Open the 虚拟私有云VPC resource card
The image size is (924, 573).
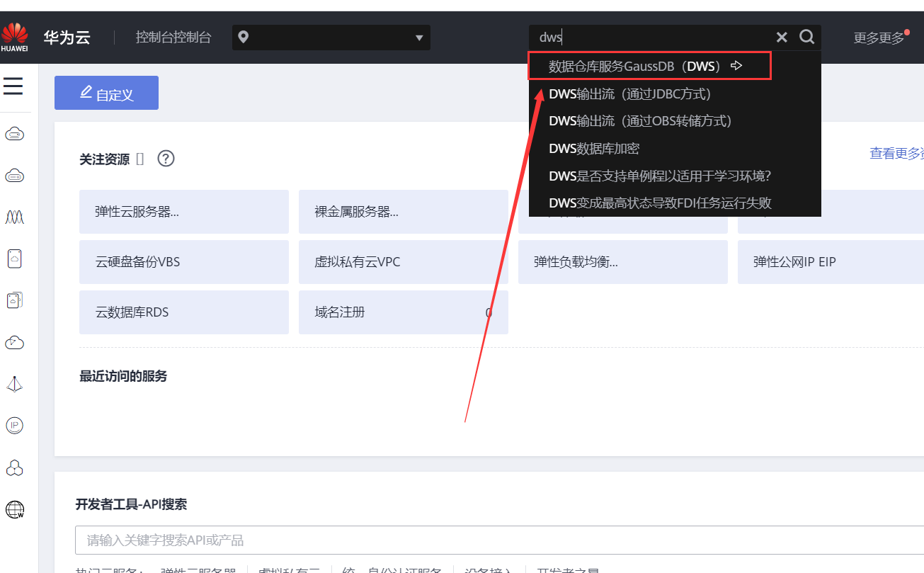tap(404, 262)
